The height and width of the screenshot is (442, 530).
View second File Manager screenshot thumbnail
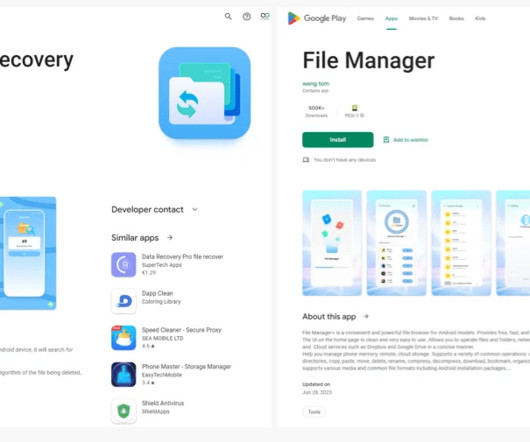point(396,243)
